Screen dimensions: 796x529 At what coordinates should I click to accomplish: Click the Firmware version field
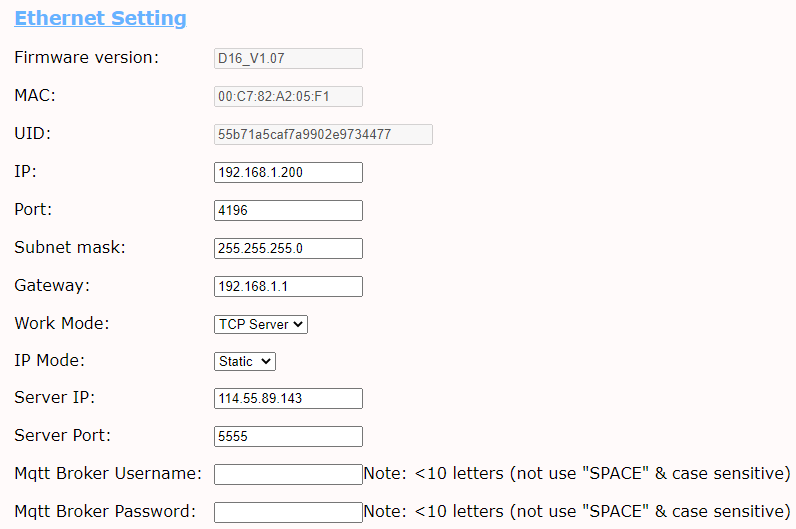(x=288, y=58)
